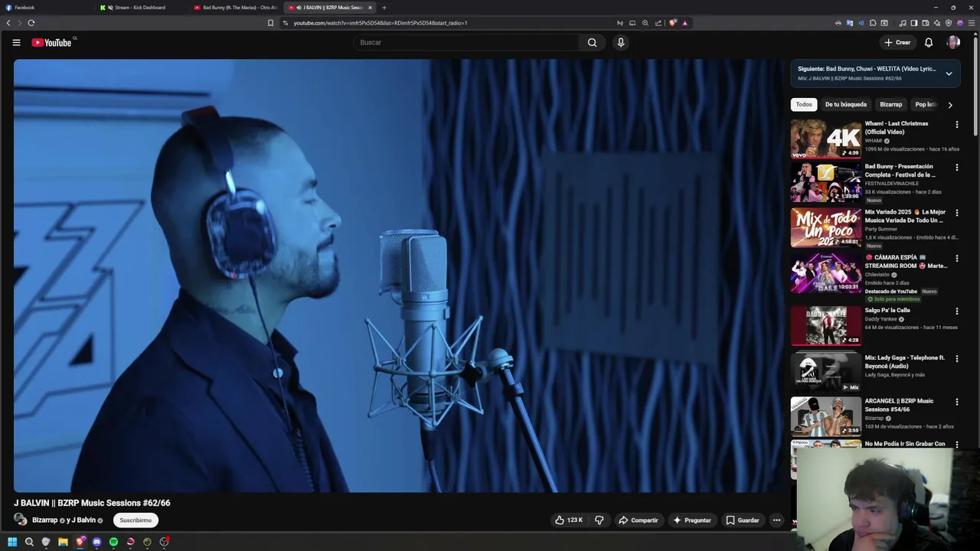The width and height of the screenshot is (980, 551).
Task: Click "Bad Bunny - Presentación Completa" video title
Action: click(900, 171)
